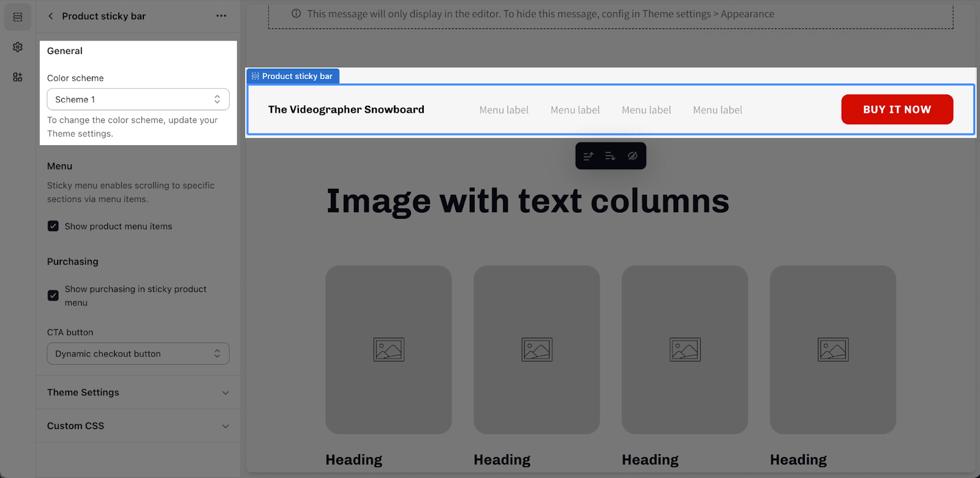Click the Image with text columns heading
The width and height of the screenshot is (980, 478).
tap(528, 201)
